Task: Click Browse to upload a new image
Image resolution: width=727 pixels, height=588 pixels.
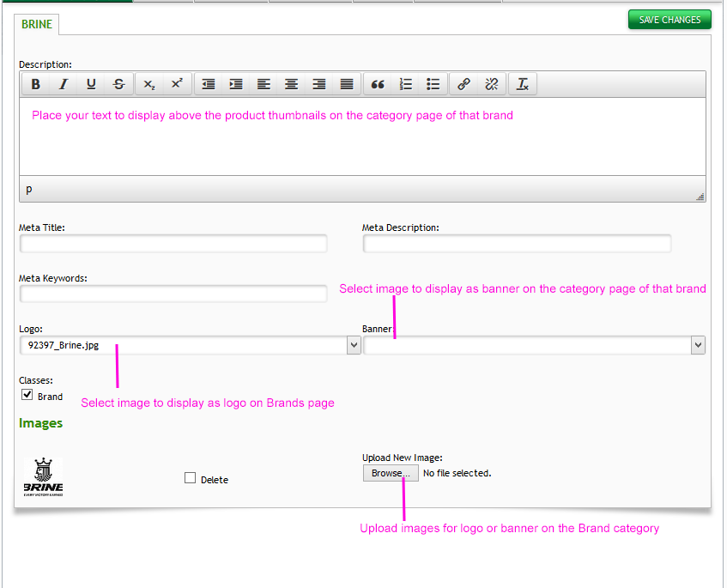Action: [x=391, y=473]
